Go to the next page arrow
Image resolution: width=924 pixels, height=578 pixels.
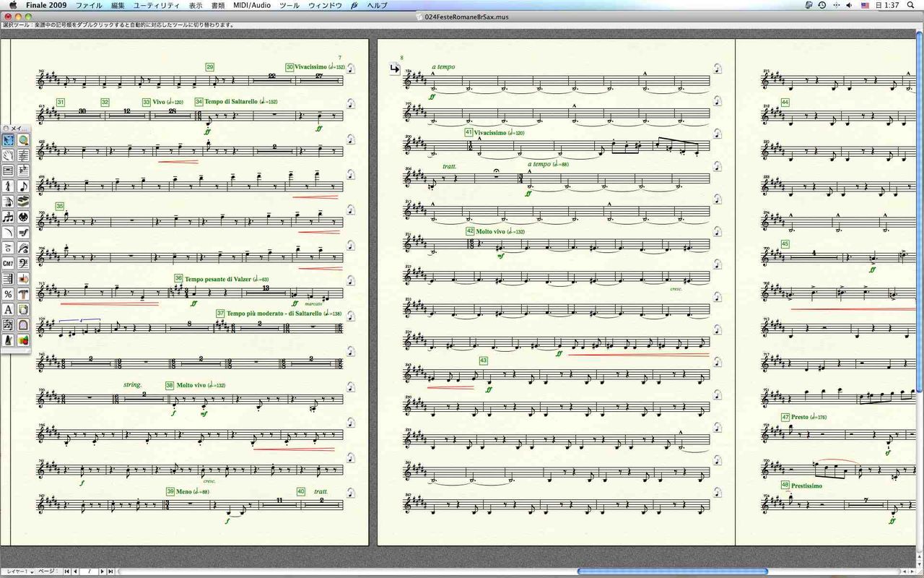tap(102, 571)
